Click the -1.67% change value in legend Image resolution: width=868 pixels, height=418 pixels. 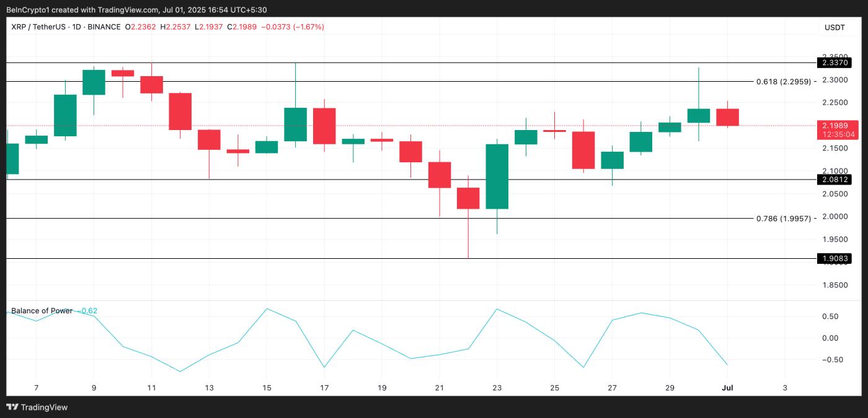pos(308,27)
